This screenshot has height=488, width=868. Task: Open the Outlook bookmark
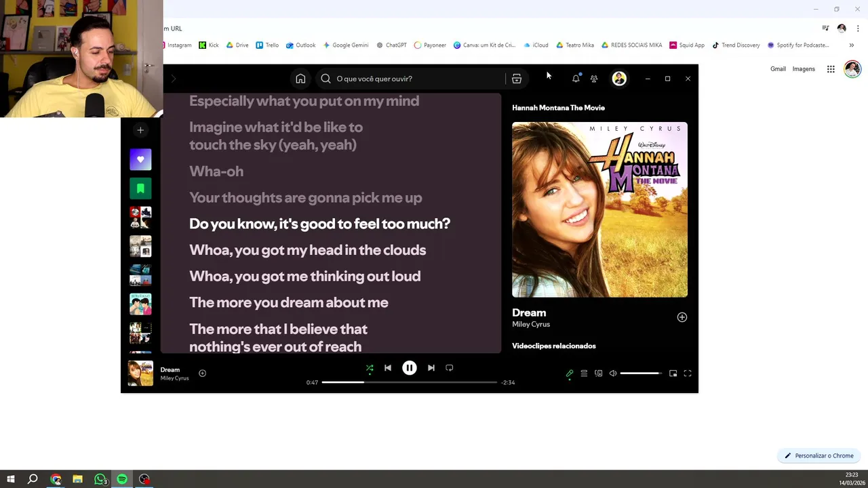click(300, 45)
